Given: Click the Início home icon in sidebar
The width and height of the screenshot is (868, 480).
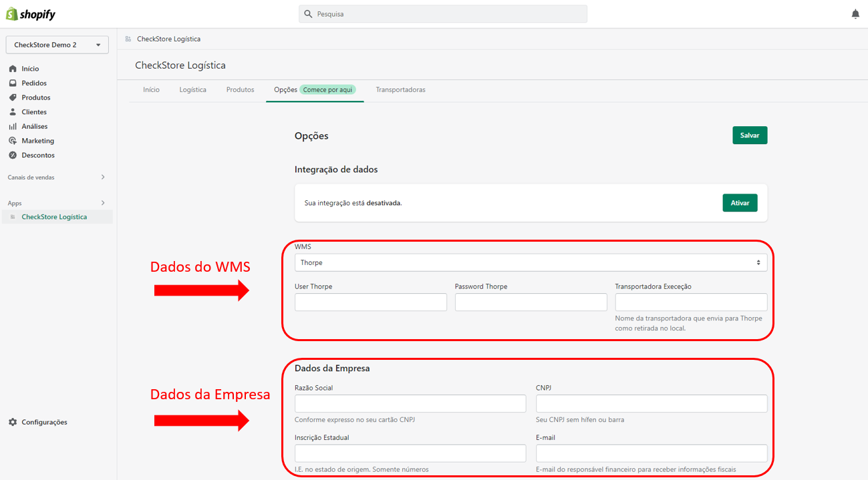Looking at the screenshot, I should point(13,69).
